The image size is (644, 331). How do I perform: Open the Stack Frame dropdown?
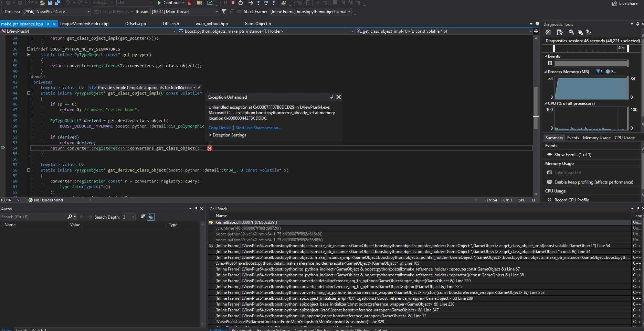(x=310, y=12)
